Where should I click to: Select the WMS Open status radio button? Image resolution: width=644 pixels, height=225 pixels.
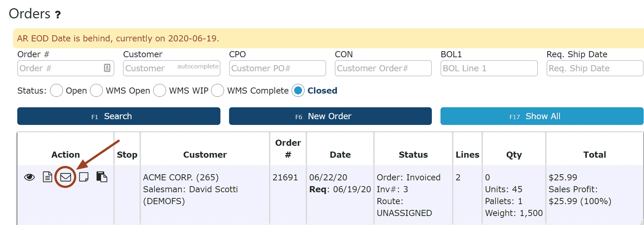point(96,90)
